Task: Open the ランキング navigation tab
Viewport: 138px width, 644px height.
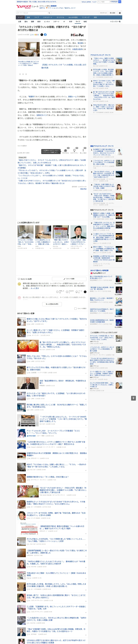Action: (x=86, y=17)
